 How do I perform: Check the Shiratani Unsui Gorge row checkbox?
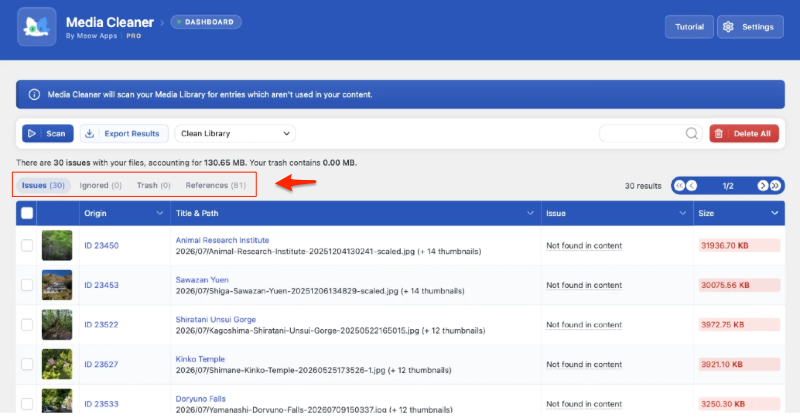point(27,325)
